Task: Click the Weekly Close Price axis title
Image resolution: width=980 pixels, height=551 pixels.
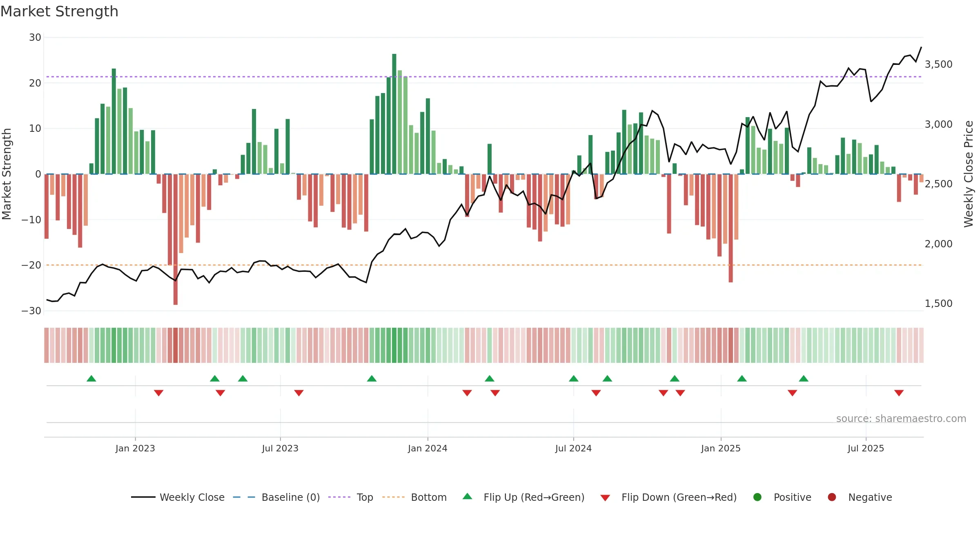Action: point(969,174)
